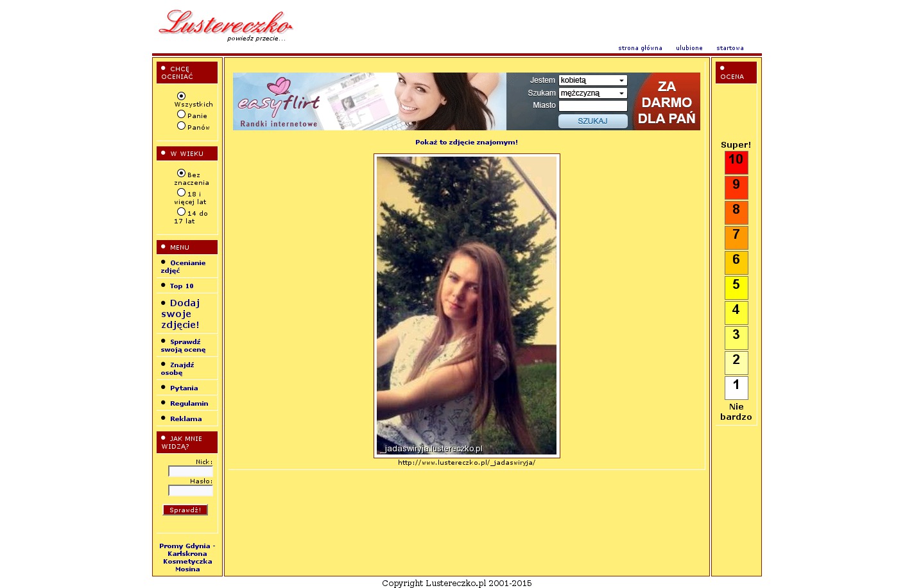
Task: Rate the photo 8
Action: [736, 212]
